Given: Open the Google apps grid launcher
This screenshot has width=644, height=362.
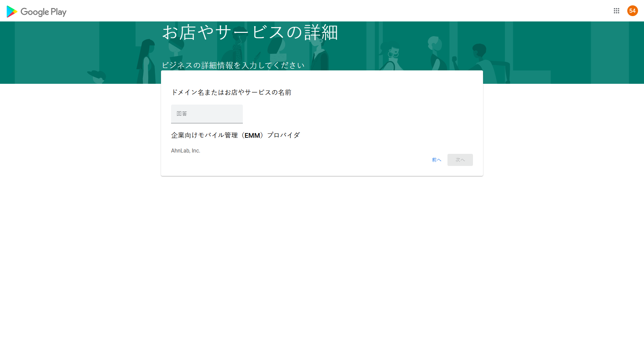Looking at the screenshot, I should (616, 11).
